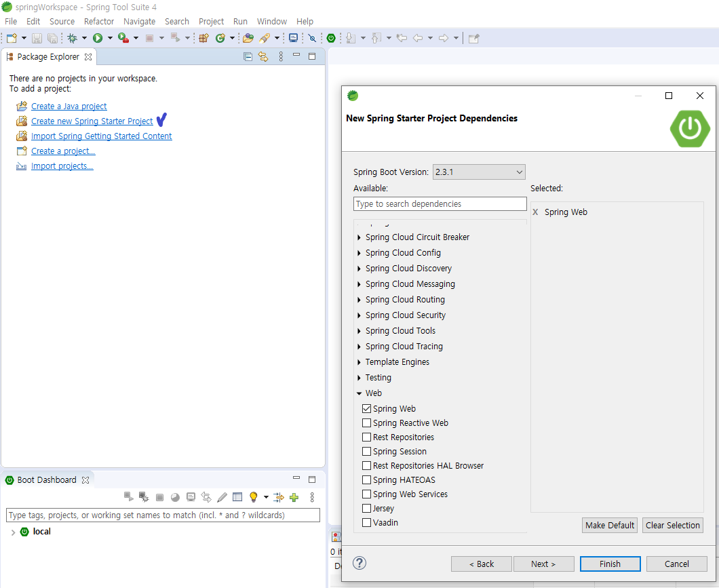Click the Run with external tools icon
719x588 pixels.
[x=123, y=38]
